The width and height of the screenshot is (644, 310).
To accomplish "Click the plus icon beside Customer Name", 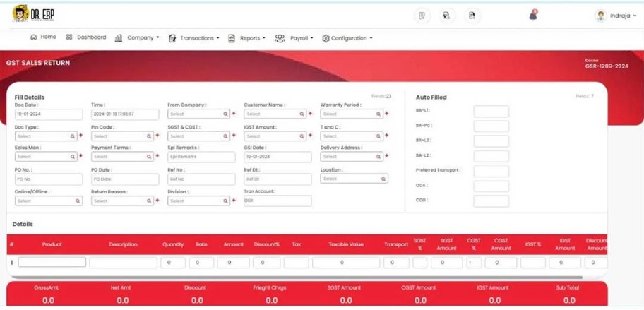I will [x=310, y=114].
